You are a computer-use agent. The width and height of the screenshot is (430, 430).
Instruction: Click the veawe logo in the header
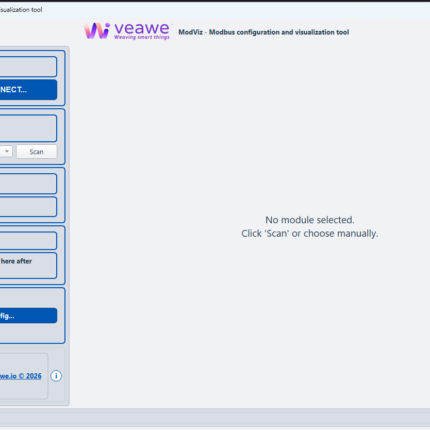pyautogui.click(x=127, y=31)
